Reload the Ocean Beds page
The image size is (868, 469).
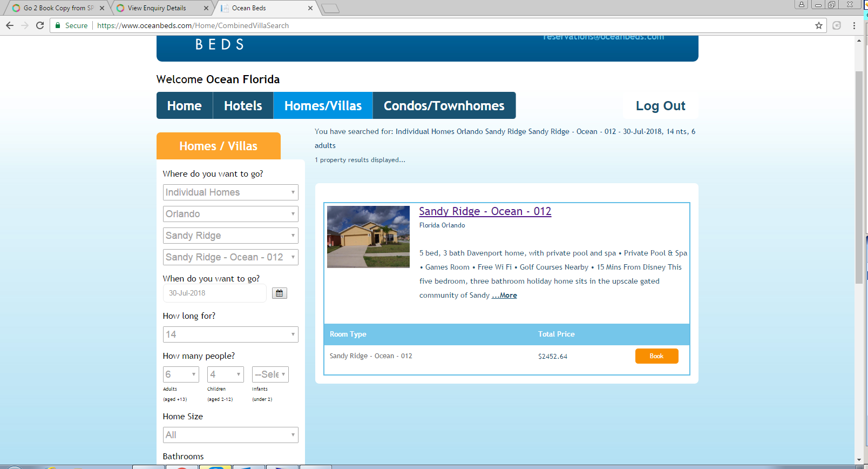40,25
